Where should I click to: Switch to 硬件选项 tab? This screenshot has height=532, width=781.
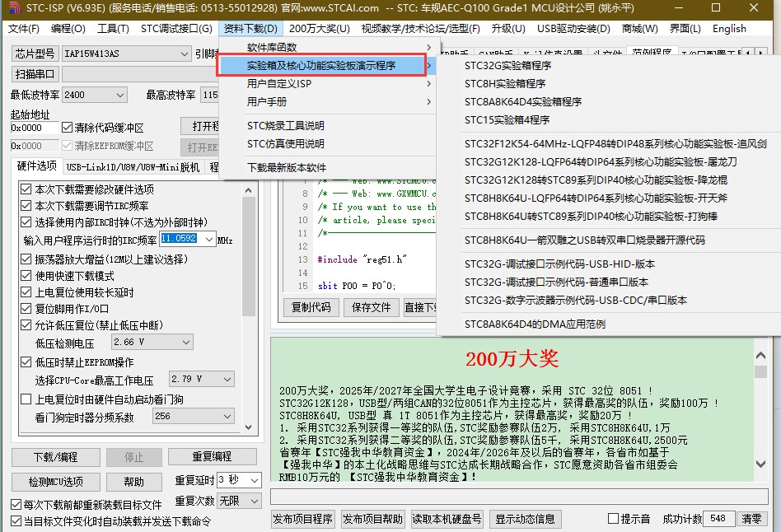pos(36,166)
